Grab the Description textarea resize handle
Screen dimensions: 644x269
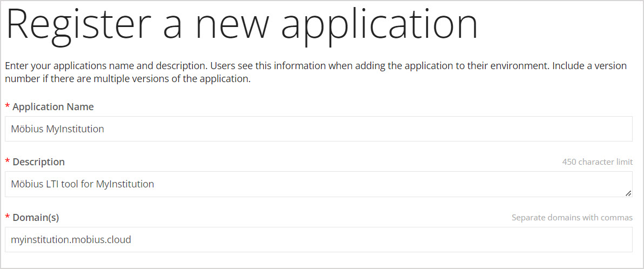click(628, 193)
